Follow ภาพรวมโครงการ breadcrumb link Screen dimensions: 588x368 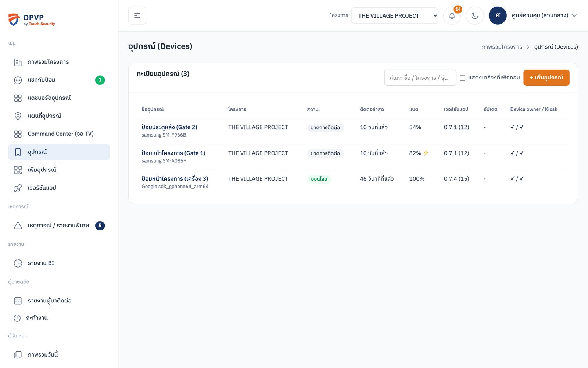[x=502, y=47]
